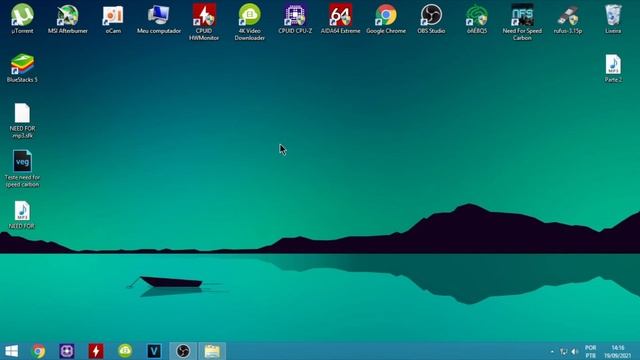Select the Teste need for speed carbon veg file
Image resolution: width=640 pixels, height=360 pixels.
(x=22, y=169)
